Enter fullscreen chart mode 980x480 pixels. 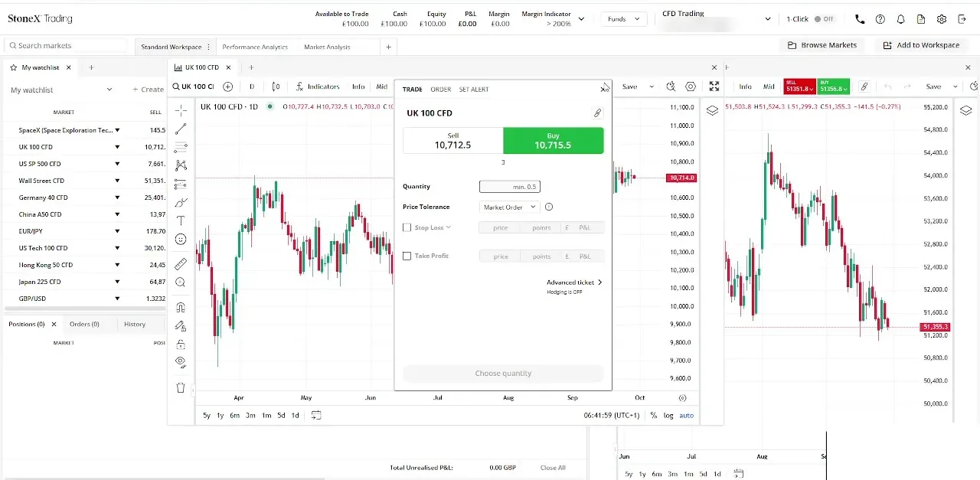pyautogui.click(x=714, y=87)
